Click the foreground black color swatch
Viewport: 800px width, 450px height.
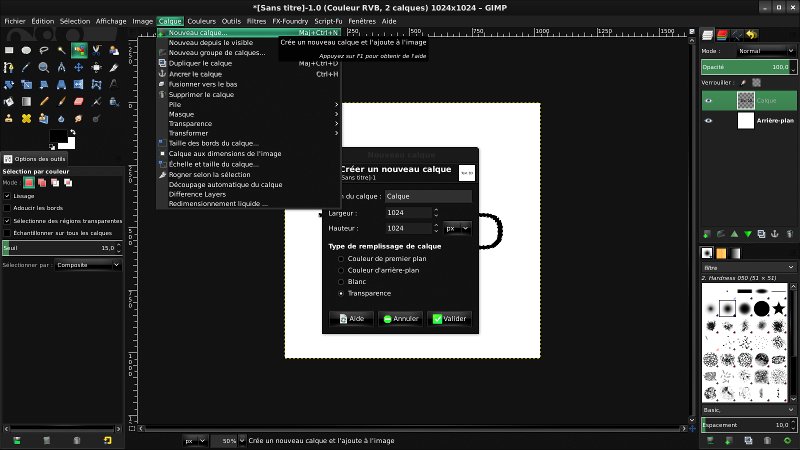(58, 137)
